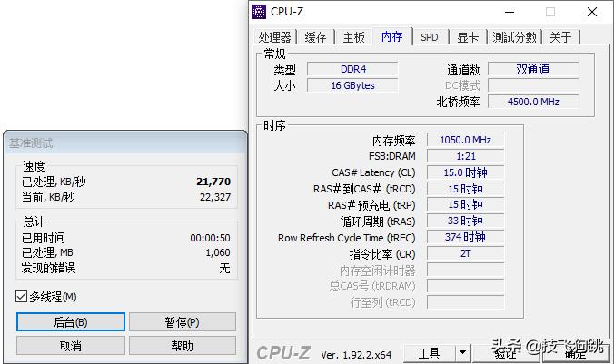
Task: Open the 显卡 tab
Action: click(x=468, y=37)
